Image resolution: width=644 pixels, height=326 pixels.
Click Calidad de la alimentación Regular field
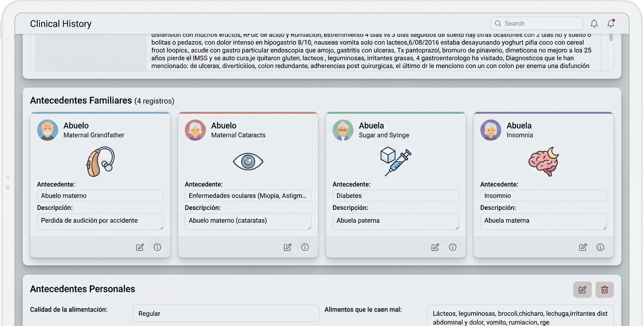(226, 314)
